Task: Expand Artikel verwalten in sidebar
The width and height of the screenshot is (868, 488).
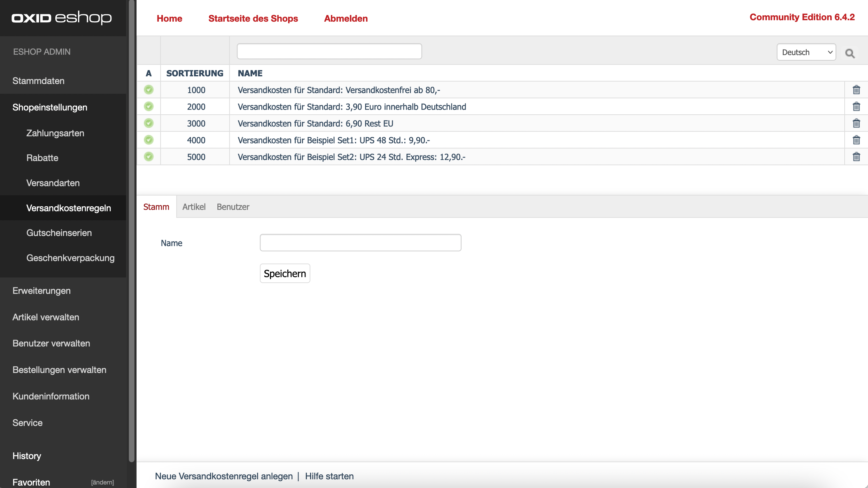Action: pos(46,317)
